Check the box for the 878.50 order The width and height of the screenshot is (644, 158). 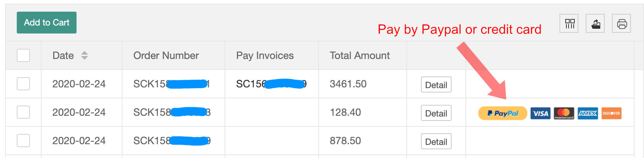23,141
